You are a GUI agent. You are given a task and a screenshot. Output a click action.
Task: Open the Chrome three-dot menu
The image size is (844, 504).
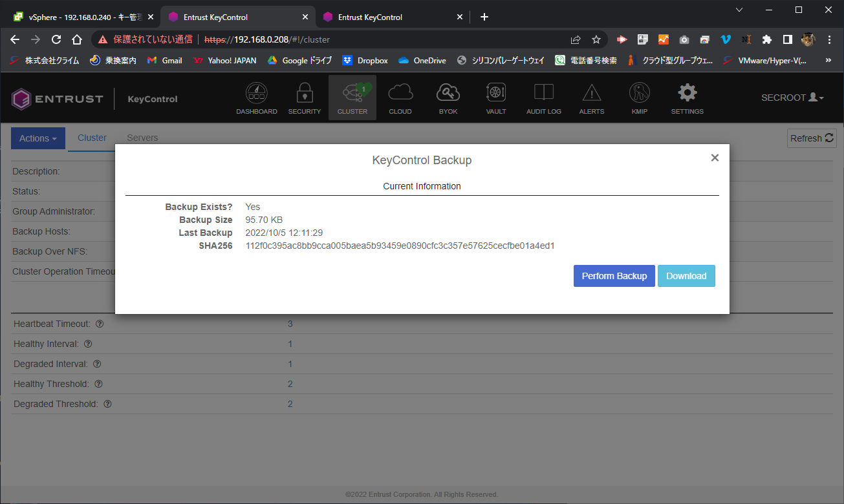click(x=829, y=39)
